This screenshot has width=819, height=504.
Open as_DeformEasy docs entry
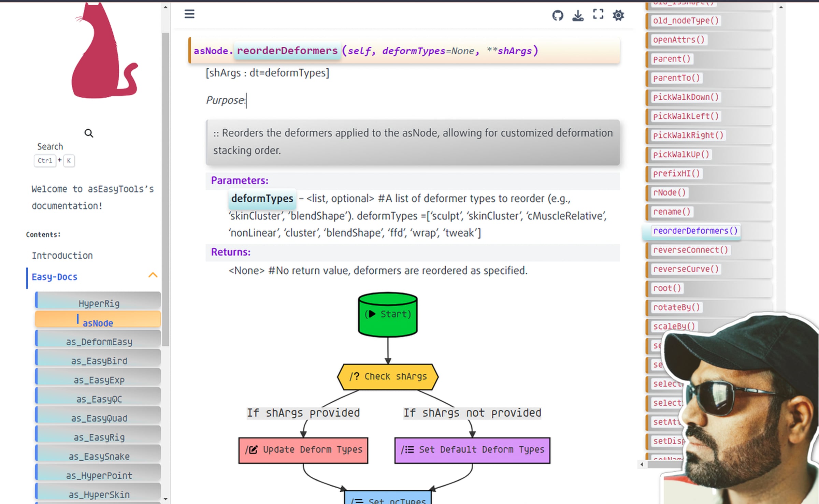click(98, 339)
